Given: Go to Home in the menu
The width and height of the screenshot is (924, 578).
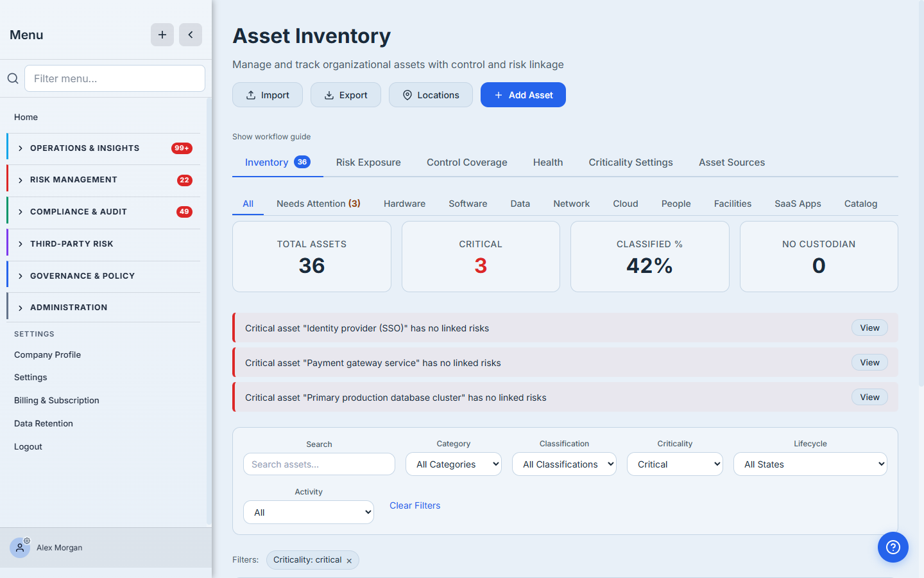Looking at the screenshot, I should point(26,117).
